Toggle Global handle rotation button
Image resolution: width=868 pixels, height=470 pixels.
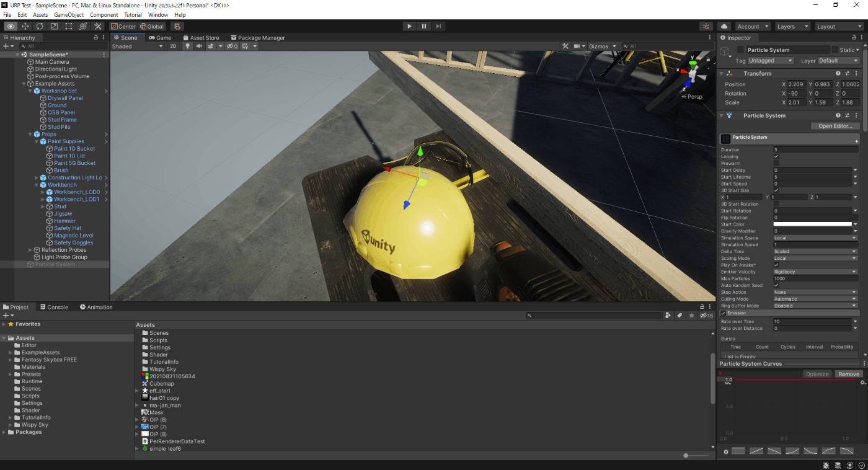(152, 26)
